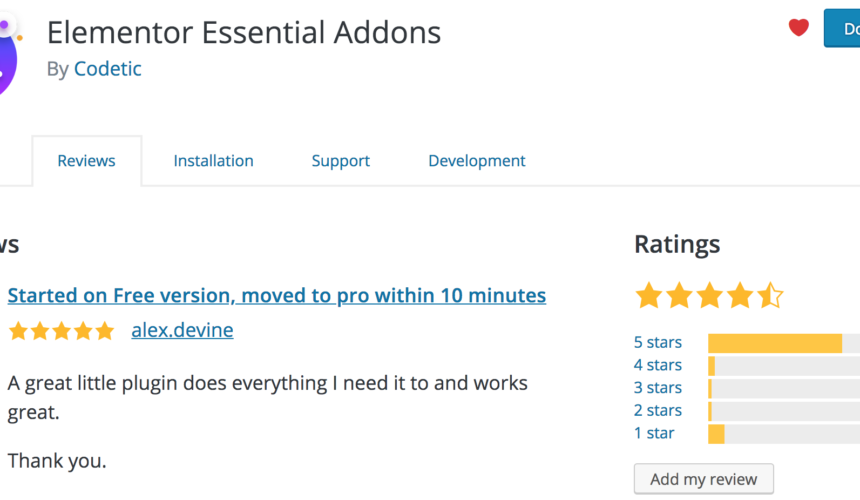Open the Development tab

(477, 161)
